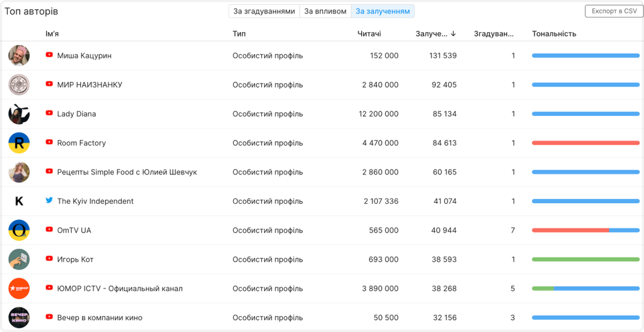644x332 pixels.
Task: Click the red sentiment bar of Room Factory
Action: pyautogui.click(x=585, y=143)
